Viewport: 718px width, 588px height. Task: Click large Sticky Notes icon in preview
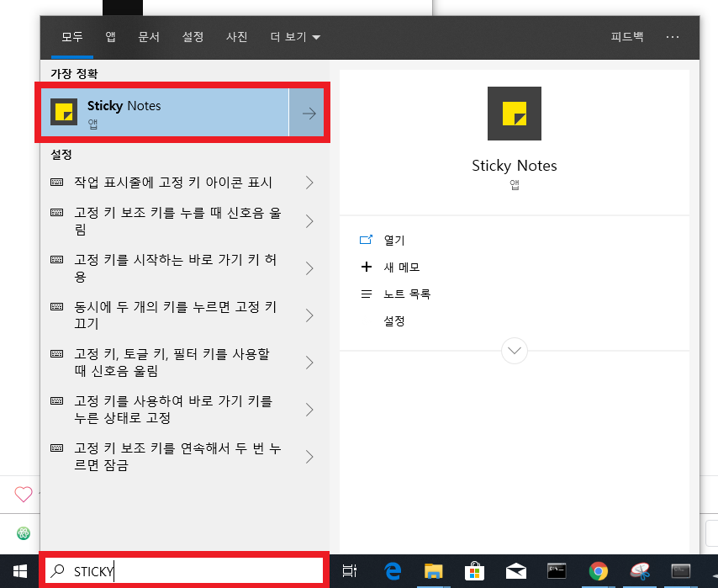click(515, 114)
